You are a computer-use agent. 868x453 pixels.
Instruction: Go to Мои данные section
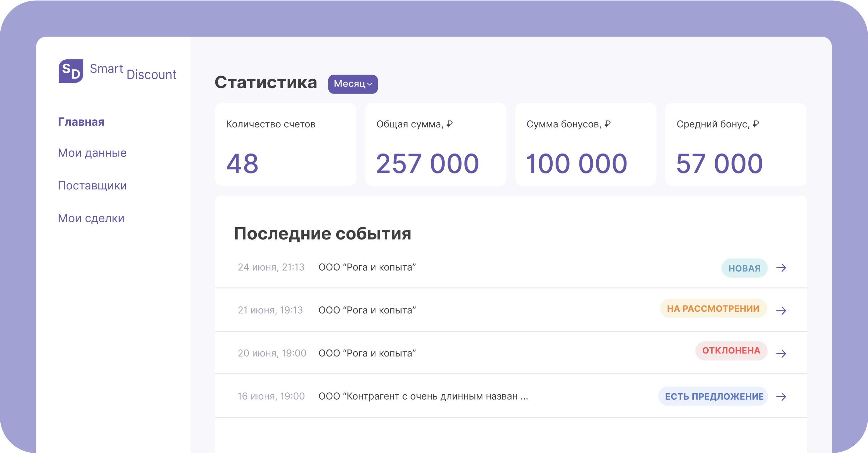(92, 153)
